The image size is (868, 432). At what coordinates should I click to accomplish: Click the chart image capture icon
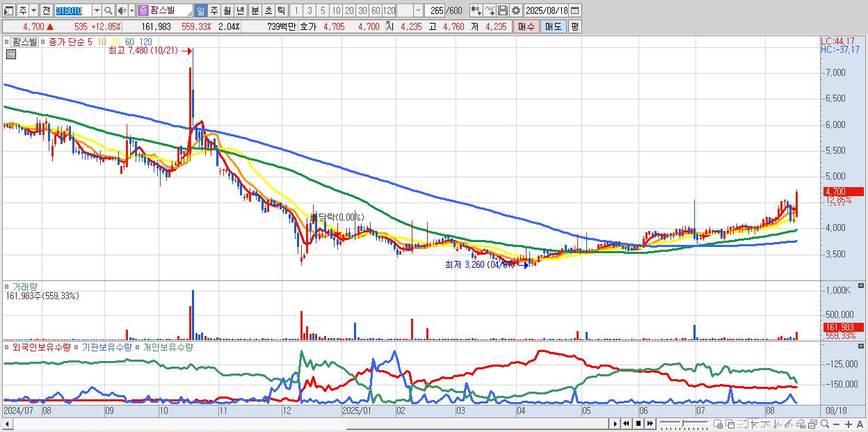[x=813, y=424]
